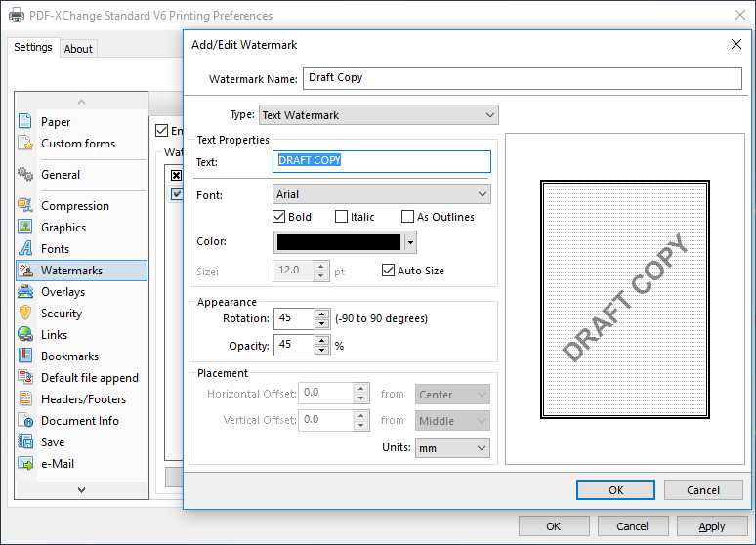Click the Headers/Footers page icon
Viewport: 756px width, 545px height.
(25, 398)
